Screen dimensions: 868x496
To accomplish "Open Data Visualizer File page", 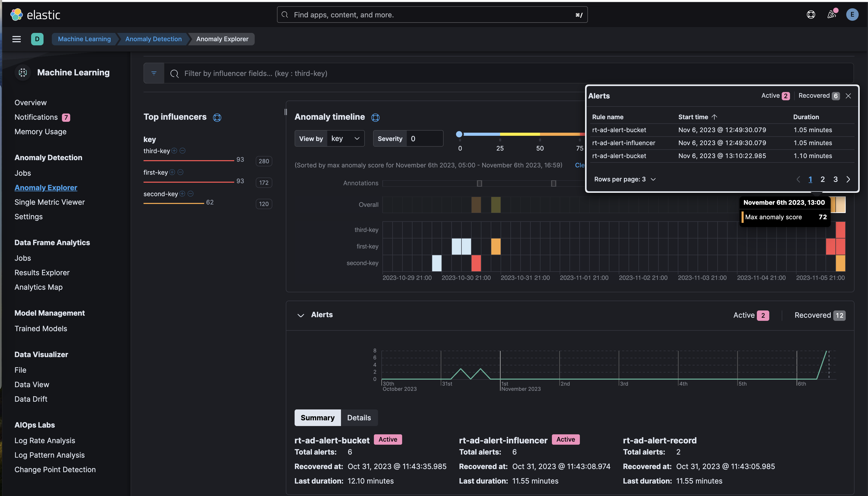I will click(20, 370).
